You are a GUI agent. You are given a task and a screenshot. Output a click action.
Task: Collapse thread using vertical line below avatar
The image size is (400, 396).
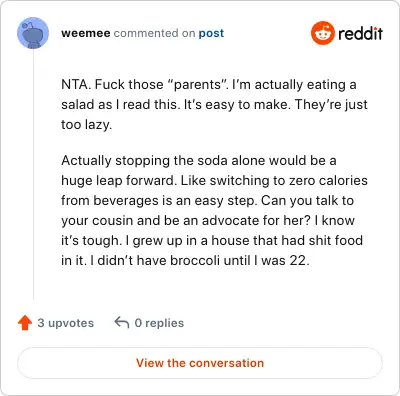pyautogui.click(x=33, y=174)
